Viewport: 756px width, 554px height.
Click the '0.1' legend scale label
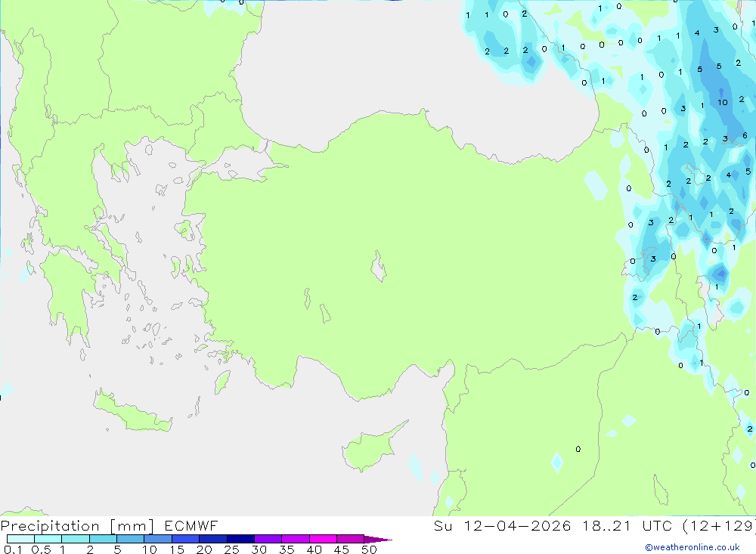point(13,549)
